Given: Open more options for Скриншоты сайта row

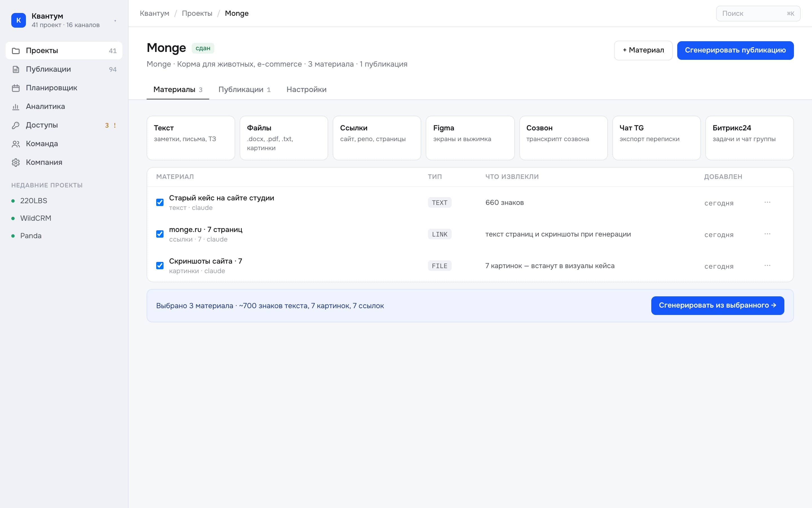Looking at the screenshot, I should coord(767,265).
